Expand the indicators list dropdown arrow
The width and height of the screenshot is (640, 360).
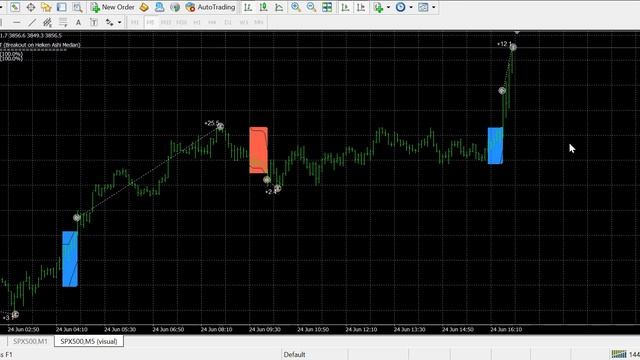388,7
